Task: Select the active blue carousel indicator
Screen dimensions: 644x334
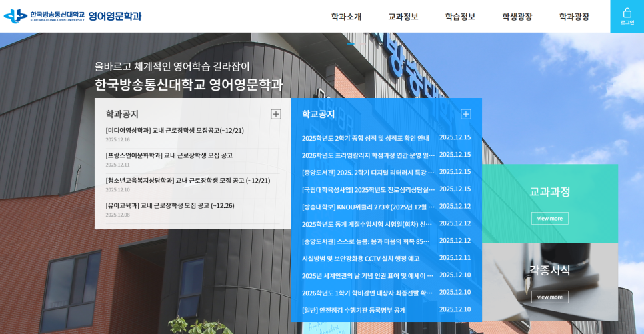Action: point(351,44)
